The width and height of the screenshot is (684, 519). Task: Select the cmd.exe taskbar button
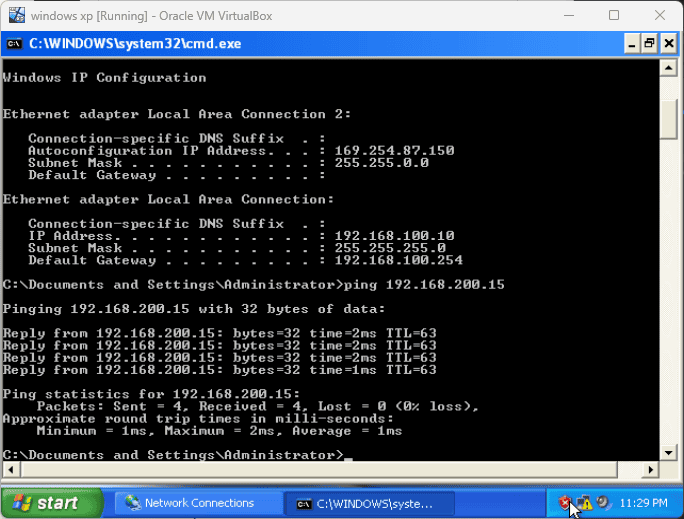(x=365, y=503)
